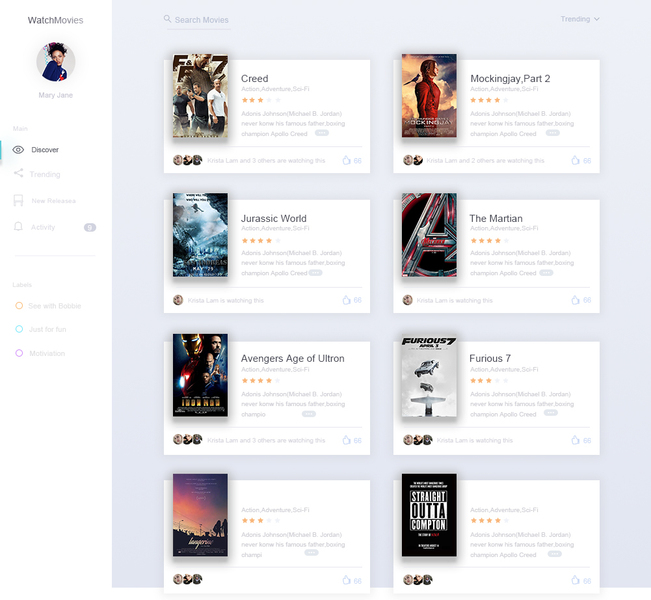This screenshot has width=651, height=600.
Task: Like the untitled sunset poster card
Action: (x=346, y=580)
